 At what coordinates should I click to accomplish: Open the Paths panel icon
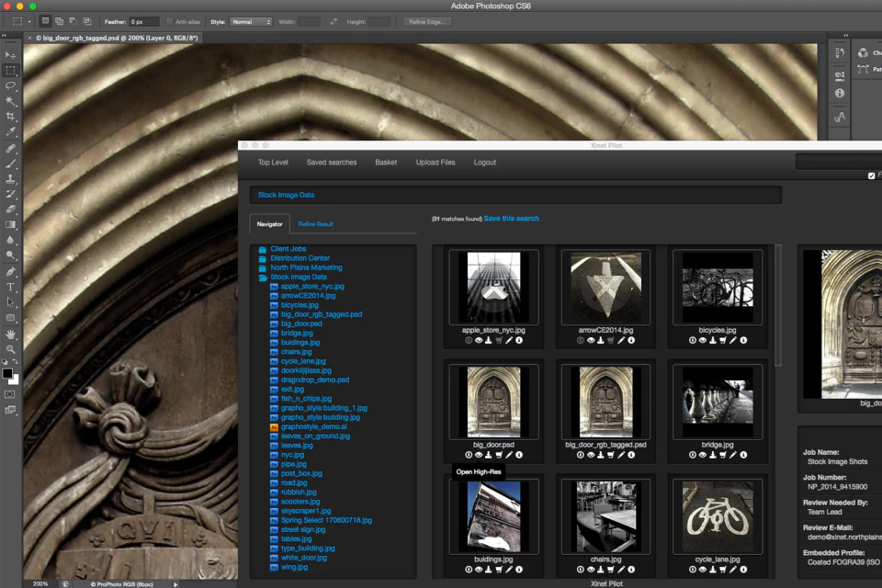click(x=863, y=69)
